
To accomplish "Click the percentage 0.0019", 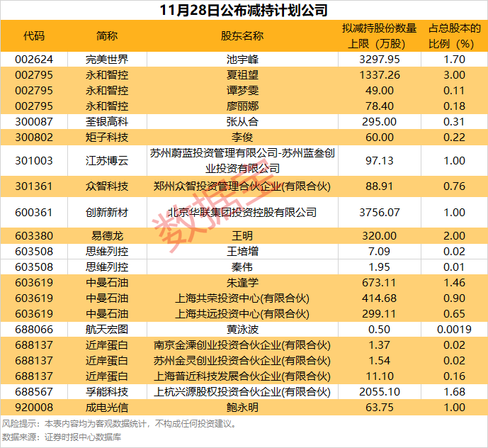I will 455,329.
